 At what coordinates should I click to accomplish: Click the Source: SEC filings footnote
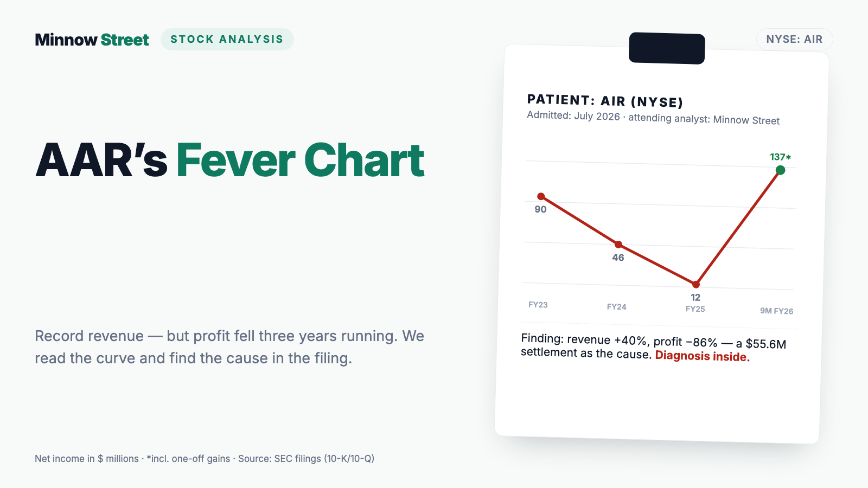[306, 459]
